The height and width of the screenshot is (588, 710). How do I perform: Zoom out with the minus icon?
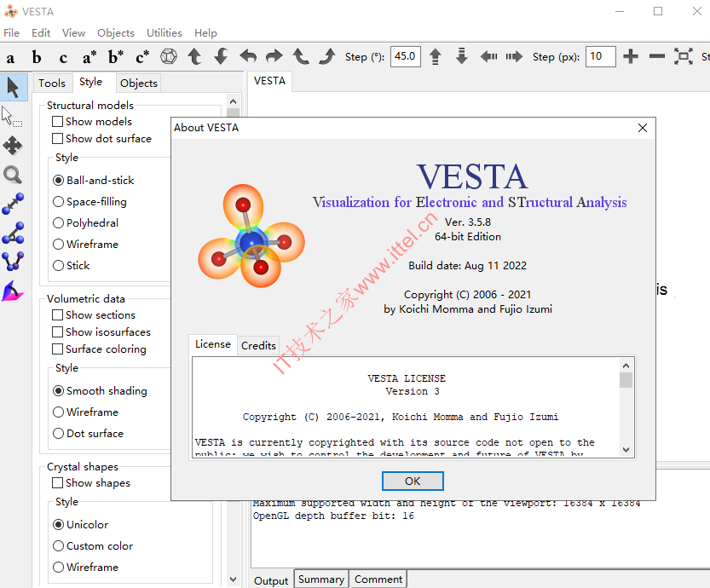click(x=656, y=57)
